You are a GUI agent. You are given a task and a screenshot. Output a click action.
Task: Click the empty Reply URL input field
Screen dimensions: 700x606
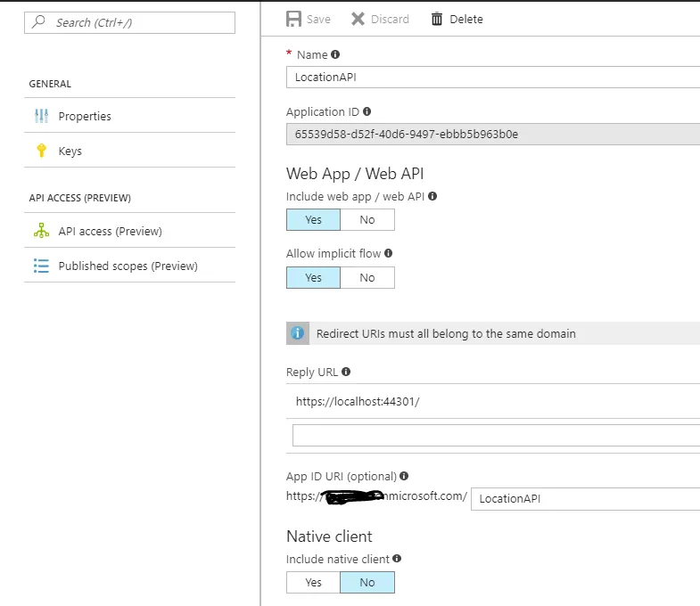[x=495, y=435]
